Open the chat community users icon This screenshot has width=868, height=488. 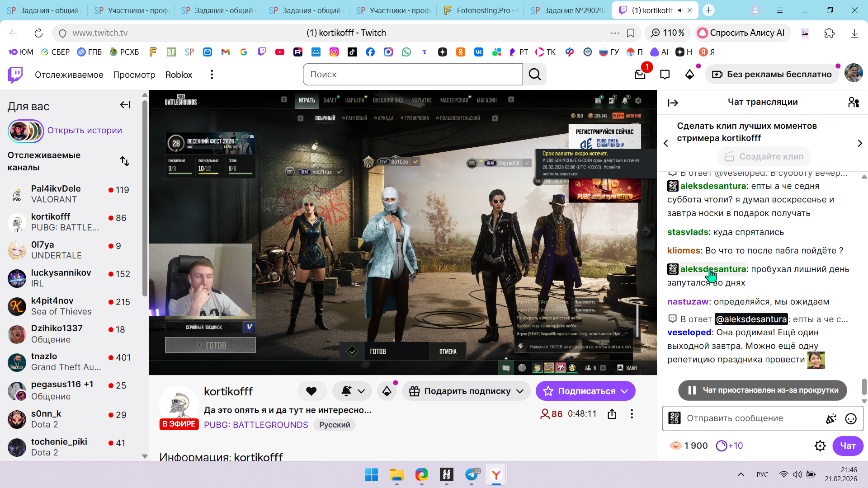coord(853,103)
